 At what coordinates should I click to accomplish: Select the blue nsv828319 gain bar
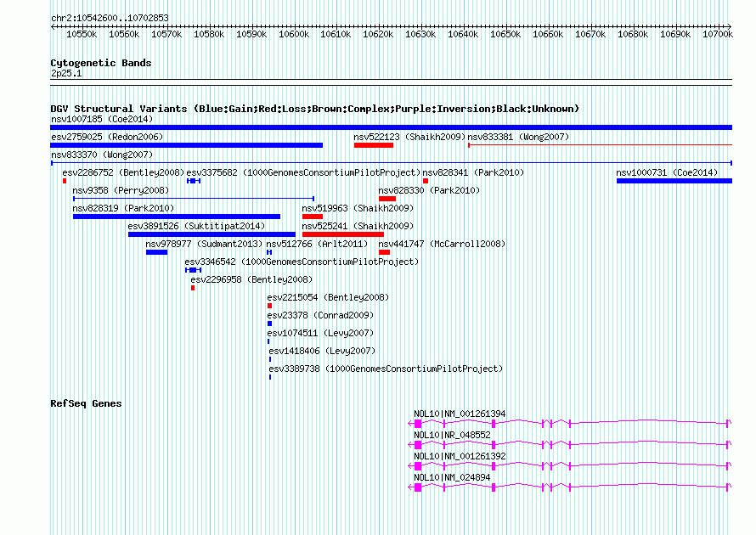[177, 217]
